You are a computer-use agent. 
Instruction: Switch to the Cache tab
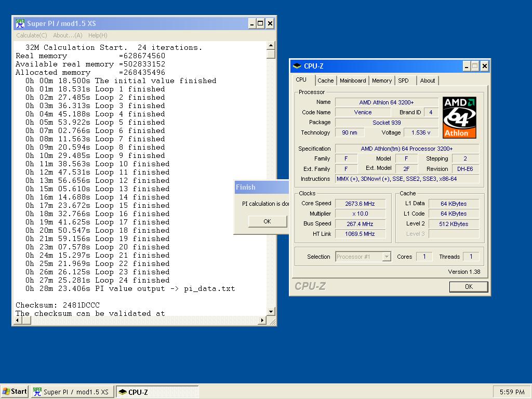point(325,81)
